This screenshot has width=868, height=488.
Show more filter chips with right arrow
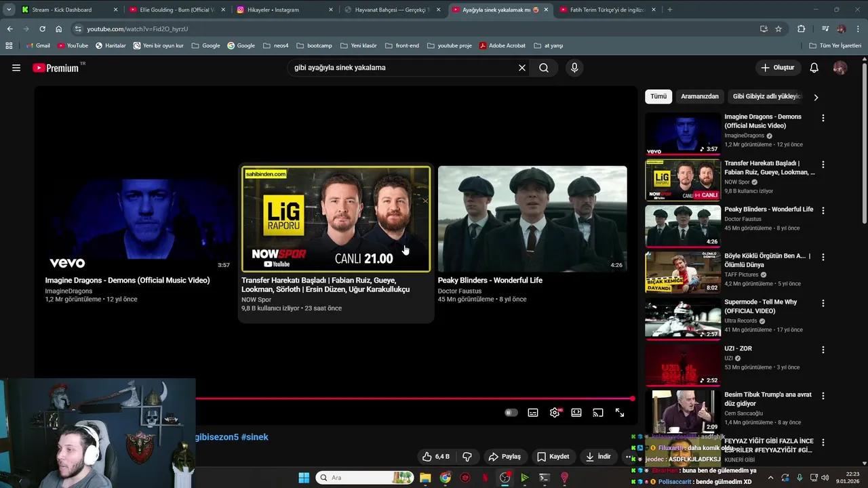816,97
